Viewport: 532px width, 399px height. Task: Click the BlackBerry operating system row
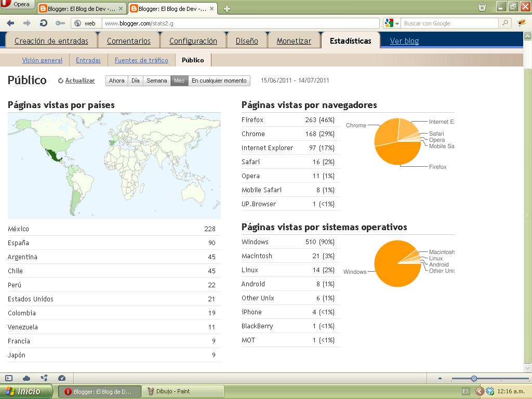(290, 326)
